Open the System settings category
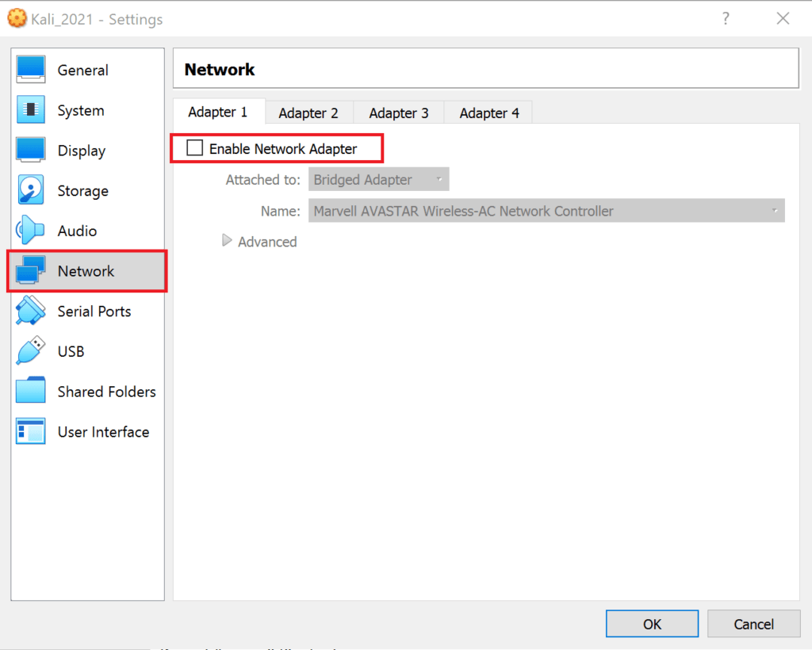Viewport: 812px width, 650px height. 87,109
